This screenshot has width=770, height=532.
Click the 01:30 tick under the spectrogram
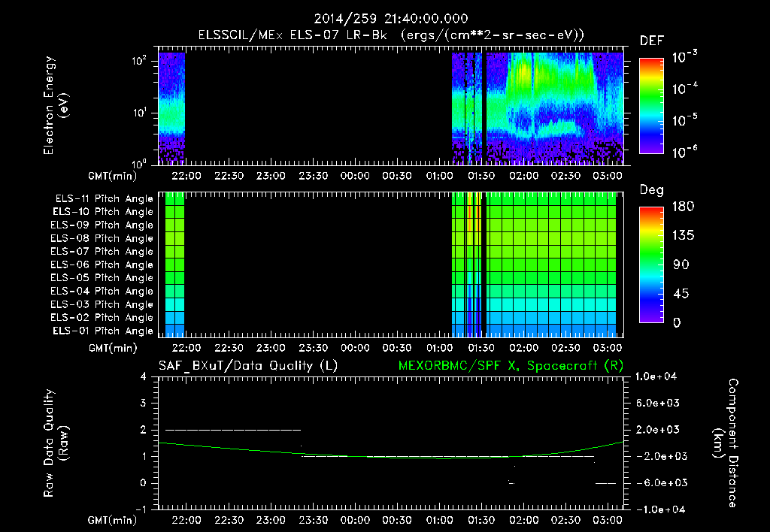(481, 176)
